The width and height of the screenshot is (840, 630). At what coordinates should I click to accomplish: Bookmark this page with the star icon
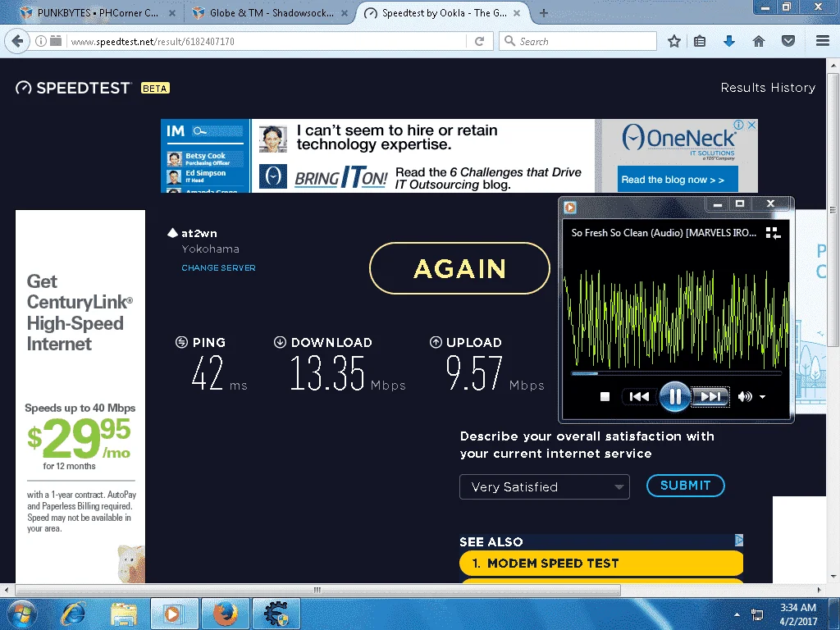[674, 41]
